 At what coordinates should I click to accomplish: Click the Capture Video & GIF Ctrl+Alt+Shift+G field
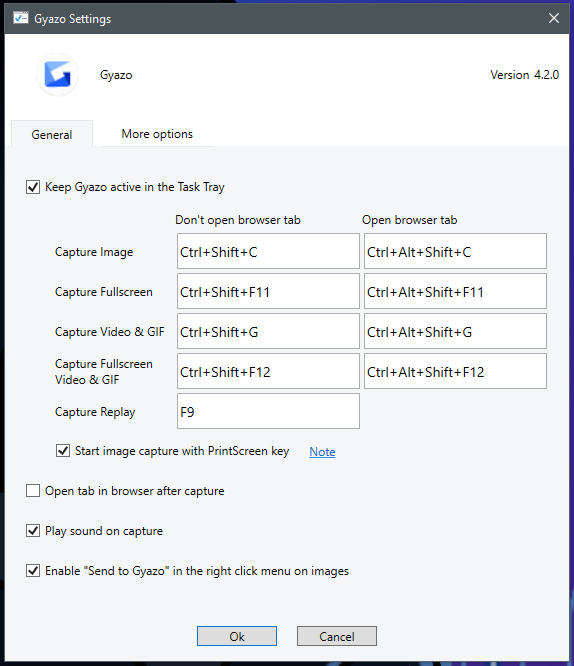[455, 331]
